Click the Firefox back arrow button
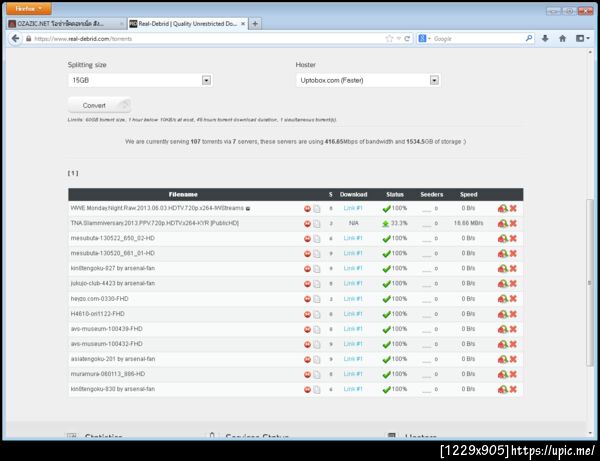 (x=15, y=39)
